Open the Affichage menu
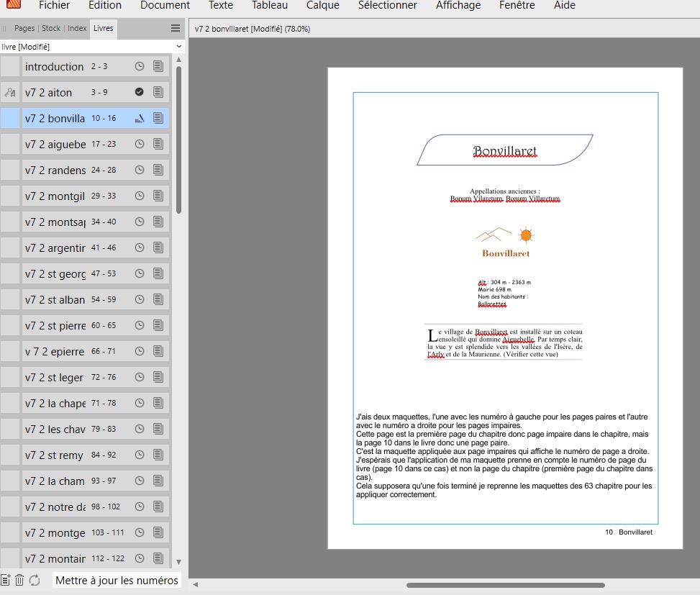This screenshot has height=595, width=700. (x=458, y=5)
